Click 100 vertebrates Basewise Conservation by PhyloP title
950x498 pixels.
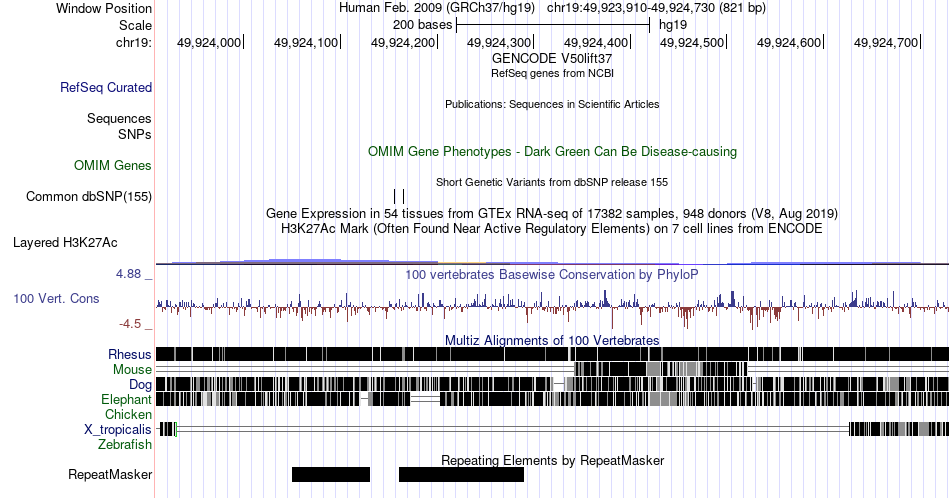pyautogui.click(x=552, y=274)
